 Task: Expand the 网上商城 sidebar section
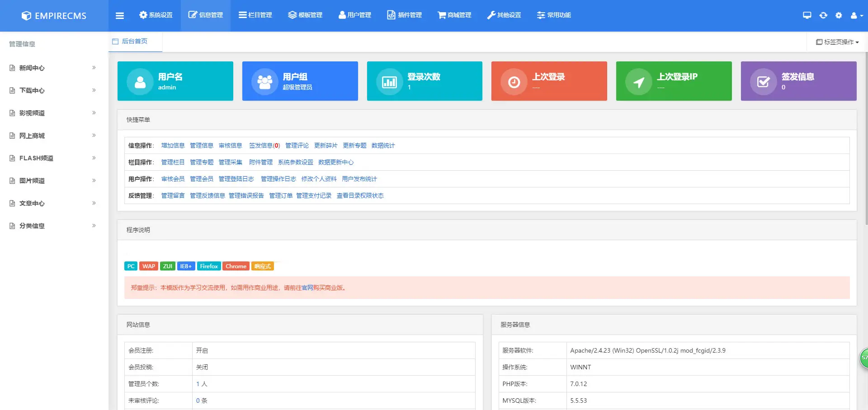[52, 135]
